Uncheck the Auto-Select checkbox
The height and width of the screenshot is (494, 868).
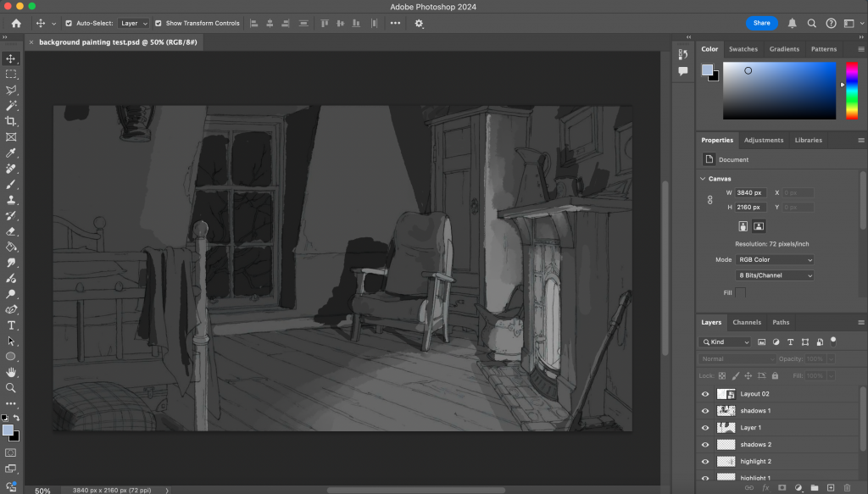pyautogui.click(x=69, y=23)
